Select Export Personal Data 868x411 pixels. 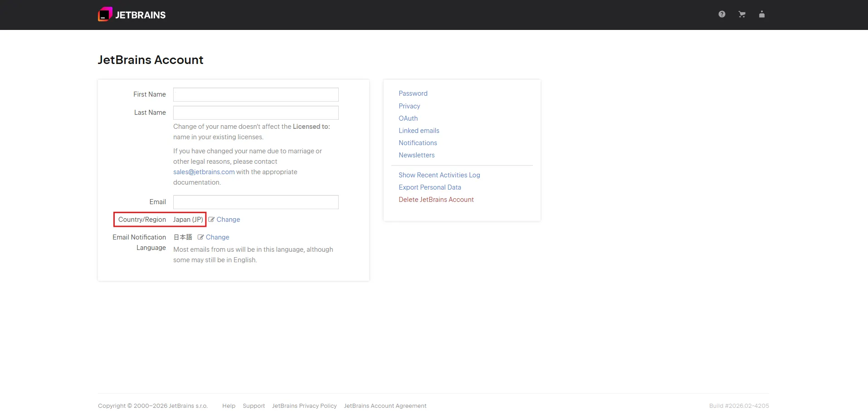(430, 187)
